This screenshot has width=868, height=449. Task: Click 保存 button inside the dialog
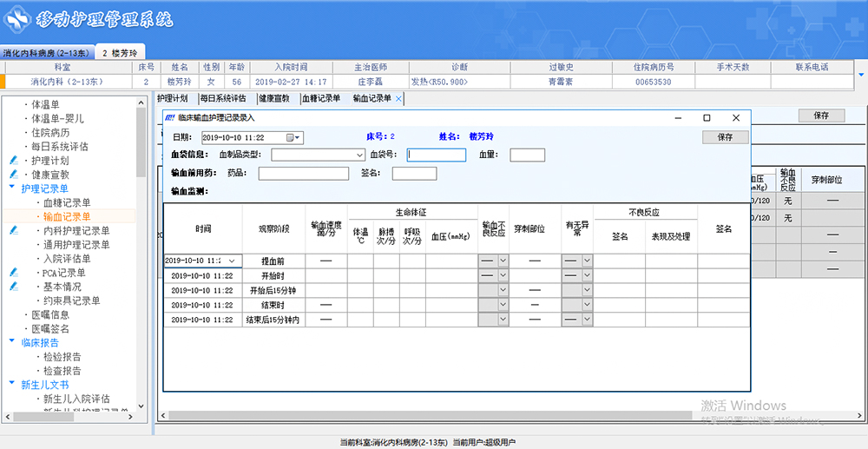point(725,137)
